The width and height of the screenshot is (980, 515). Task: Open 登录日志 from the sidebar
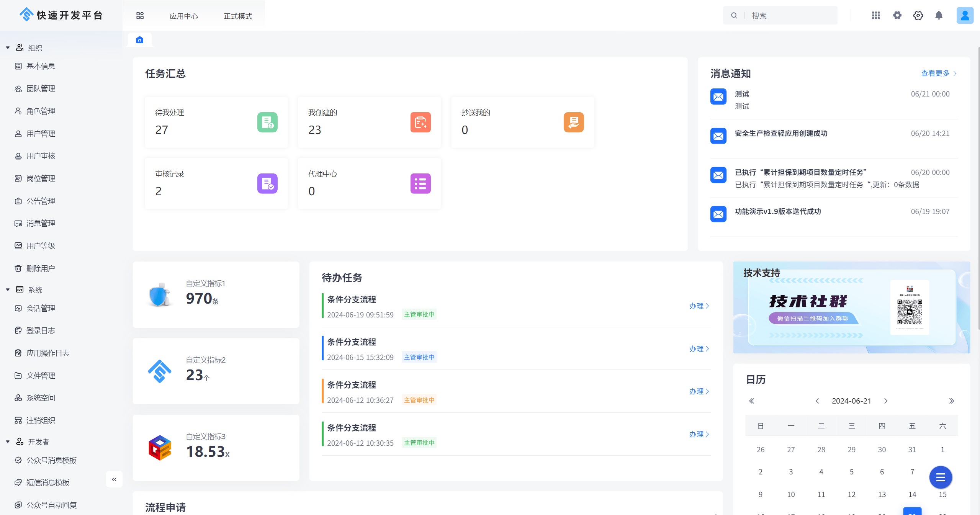point(41,330)
